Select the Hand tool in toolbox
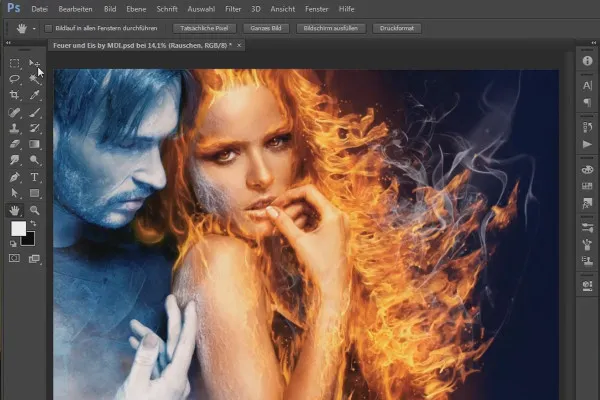Viewport: 600px width, 400px height. [15, 210]
